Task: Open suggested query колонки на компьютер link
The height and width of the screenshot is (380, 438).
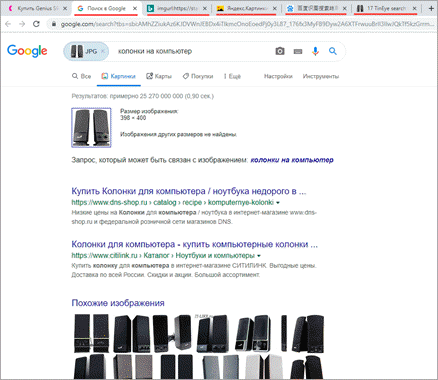Action: pyautogui.click(x=292, y=160)
